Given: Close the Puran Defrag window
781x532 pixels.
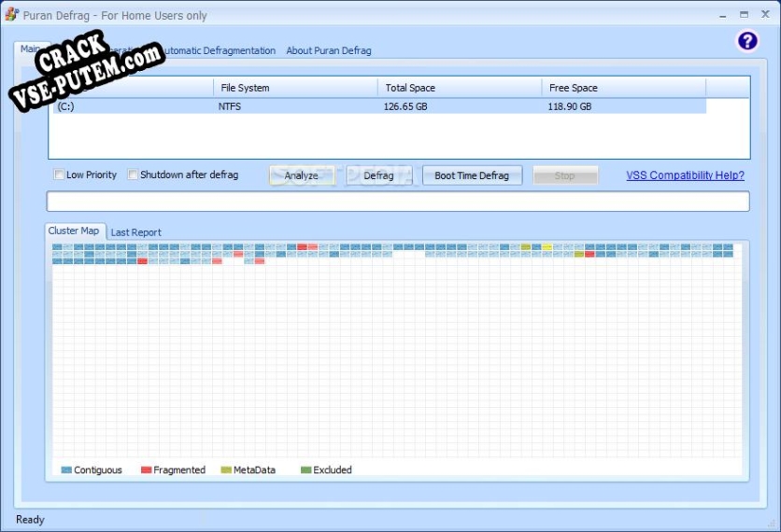Looking at the screenshot, I should point(765,14).
